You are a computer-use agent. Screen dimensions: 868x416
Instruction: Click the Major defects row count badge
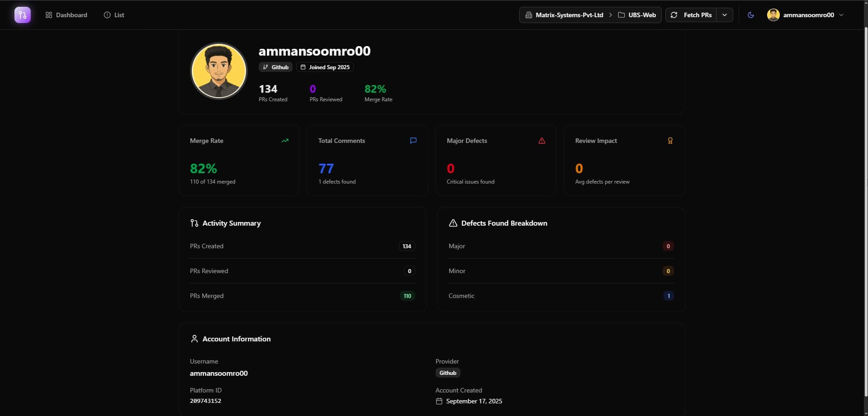click(668, 246)
